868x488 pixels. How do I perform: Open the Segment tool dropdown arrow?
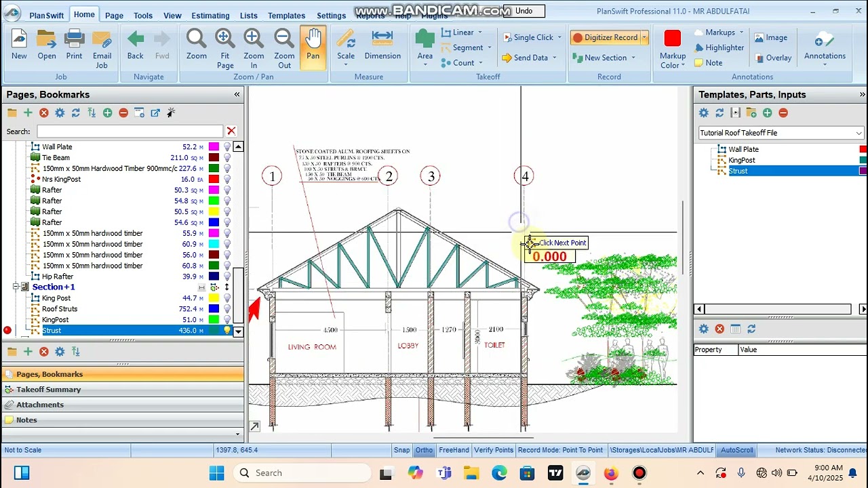pos(489,48)
